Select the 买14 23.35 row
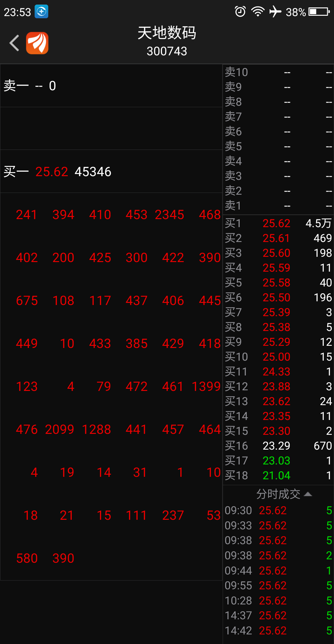The image size is (334, 644). [278, 416]
